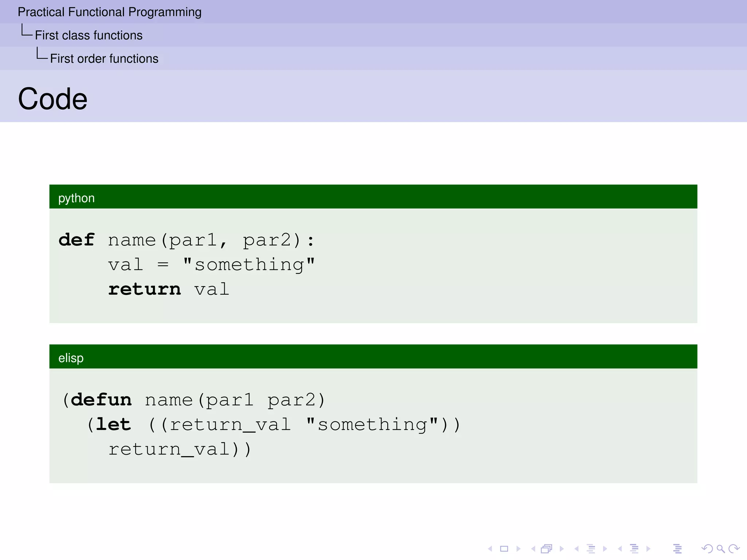
Task: Jump to First class functions section
Action: [89, 35]
